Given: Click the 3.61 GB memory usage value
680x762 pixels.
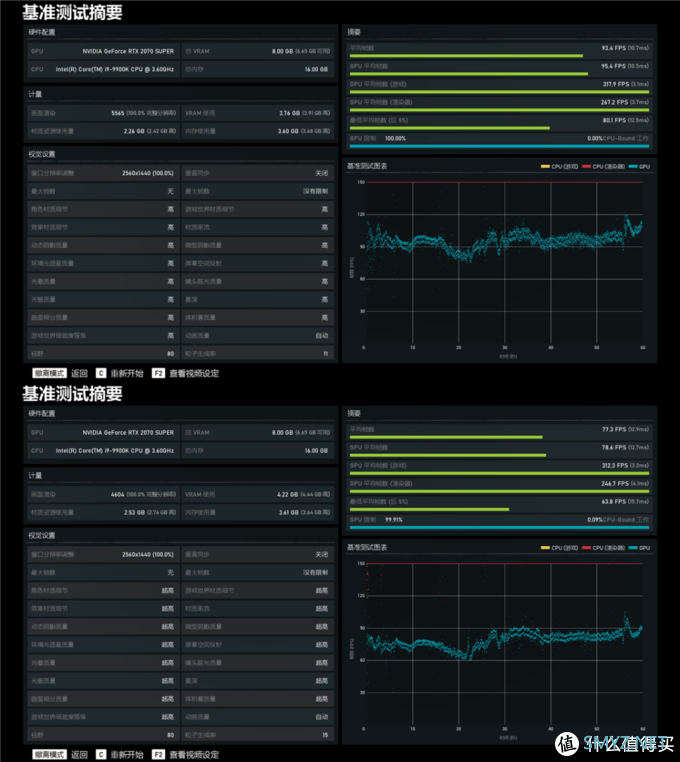Looking at the screenshot, I should tap(288, 512).
